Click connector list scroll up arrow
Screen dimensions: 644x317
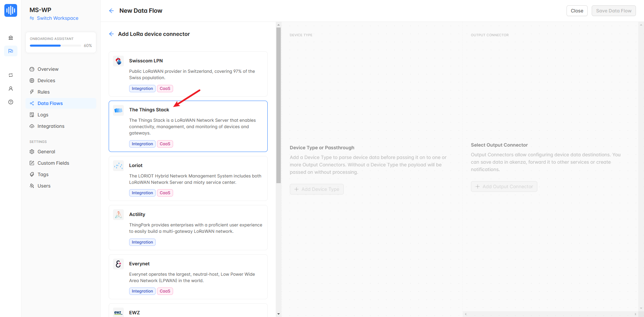tap(278, 25)
